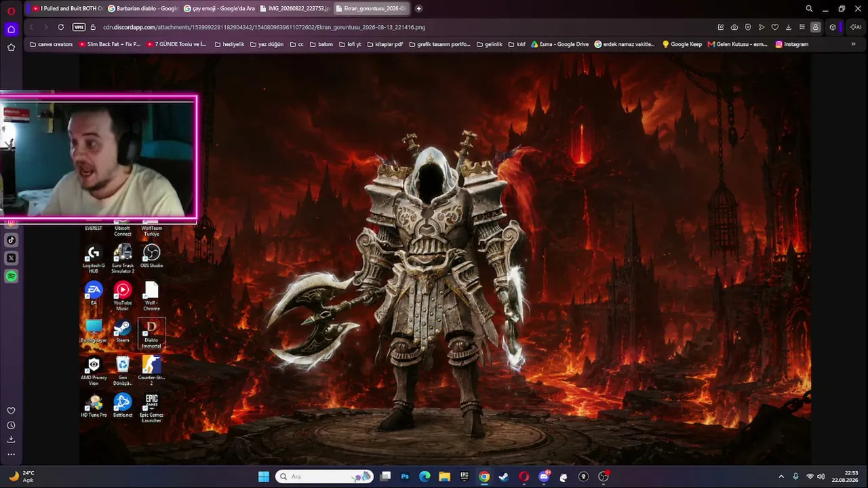Expand the 'yaz düğün' bookmark folder
The width and height of the screenshot is (868, 488).
267,44
